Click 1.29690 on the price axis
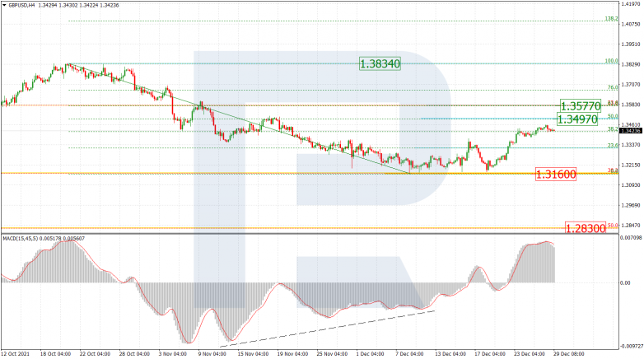Screen dimensions: 644x359 (x=631, y=205)
